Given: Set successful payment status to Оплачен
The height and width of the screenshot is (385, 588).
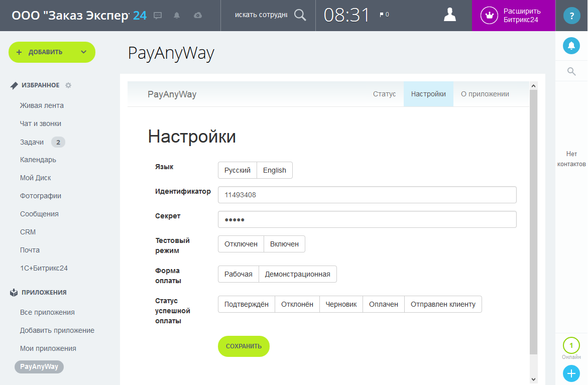Looking at the screenshot, I should click(383, 304).
